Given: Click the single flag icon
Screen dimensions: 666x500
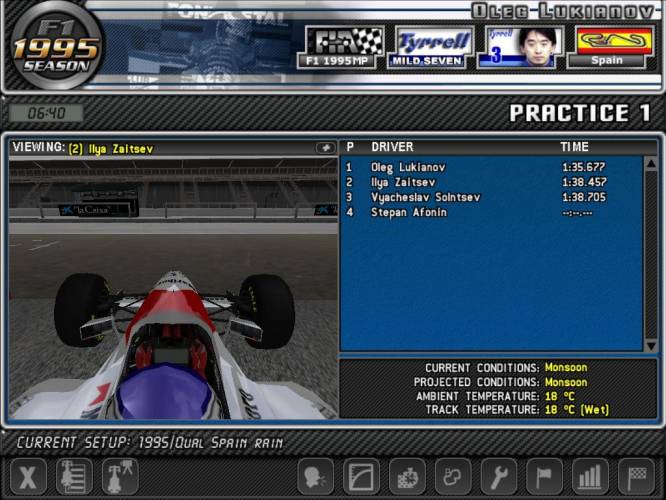Looking at the screenshot, I should [x=545, y=476].
